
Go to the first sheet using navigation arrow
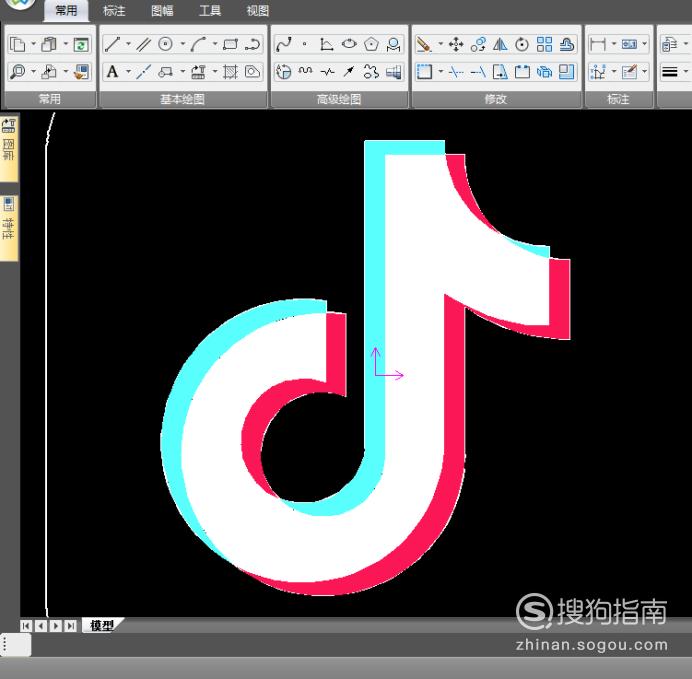pos(26,626)
